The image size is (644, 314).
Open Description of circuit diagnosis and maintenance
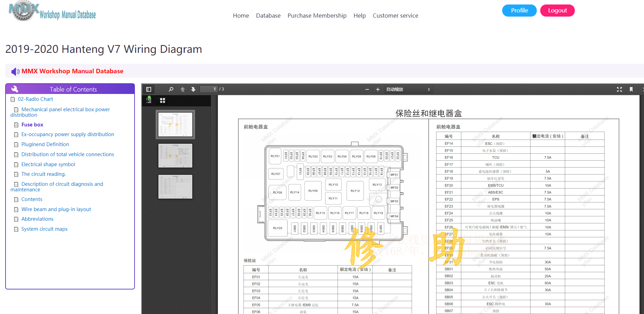[x=57, y=187]
